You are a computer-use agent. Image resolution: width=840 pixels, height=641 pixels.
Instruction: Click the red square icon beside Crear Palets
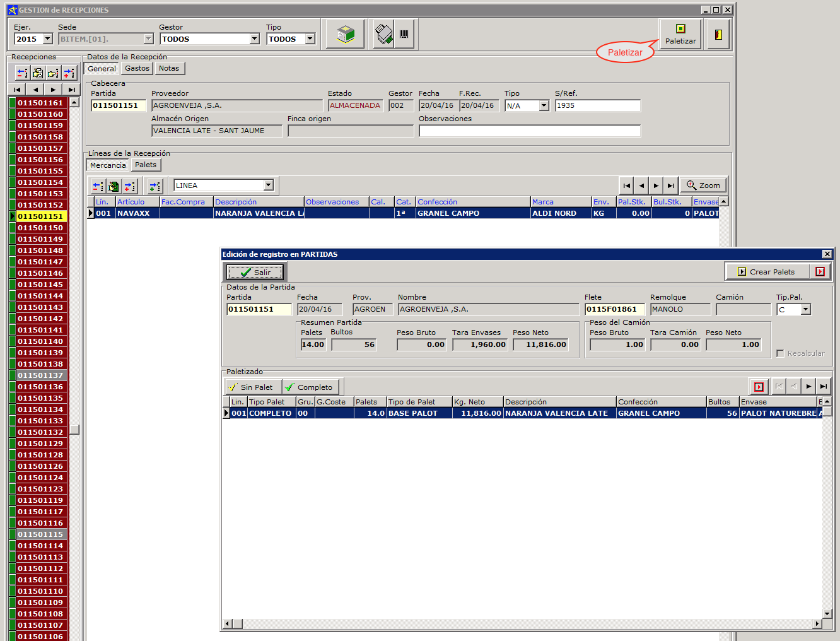[x=820, y=272]
